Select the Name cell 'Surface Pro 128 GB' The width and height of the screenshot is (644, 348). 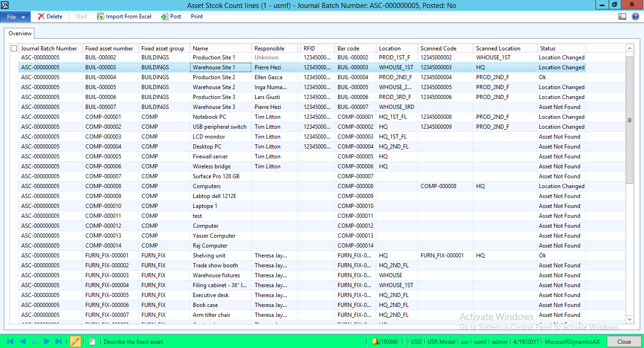pyautogui.click(x=216, y=176)
